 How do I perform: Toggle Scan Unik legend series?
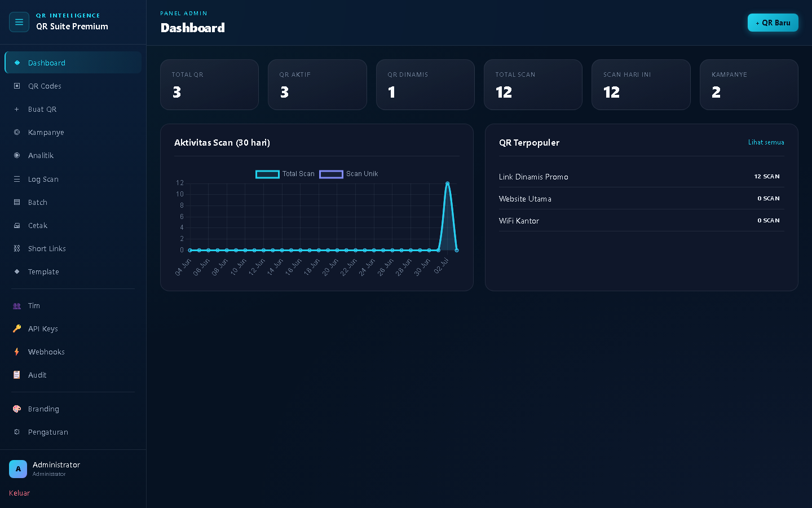coord(348,174)
